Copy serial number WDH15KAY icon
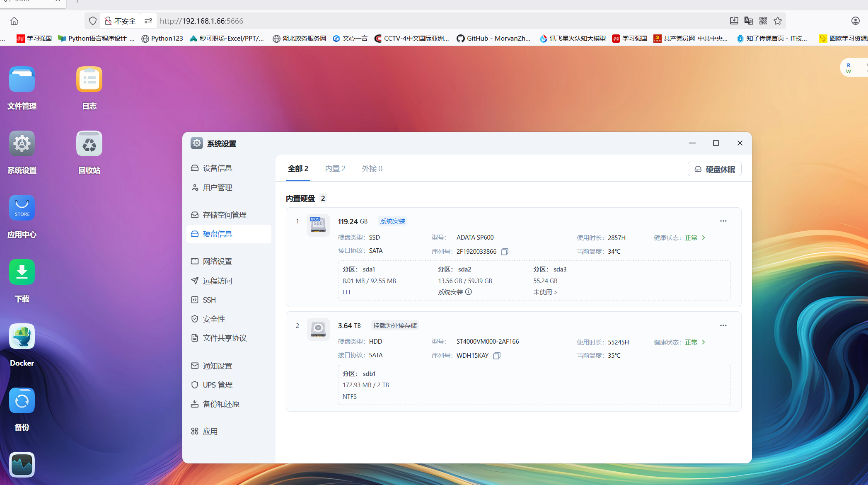Screen dimensions: 868x485 click(497, 356)
